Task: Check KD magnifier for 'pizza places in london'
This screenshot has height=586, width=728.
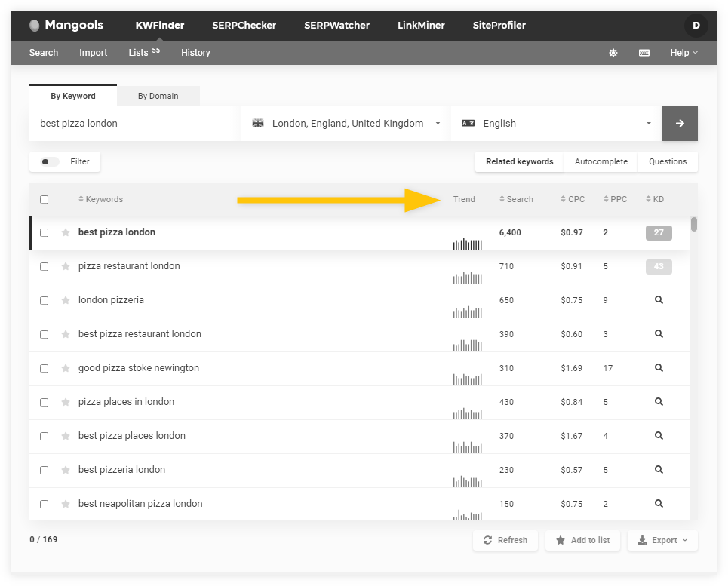Action: [x=659, y=402]
